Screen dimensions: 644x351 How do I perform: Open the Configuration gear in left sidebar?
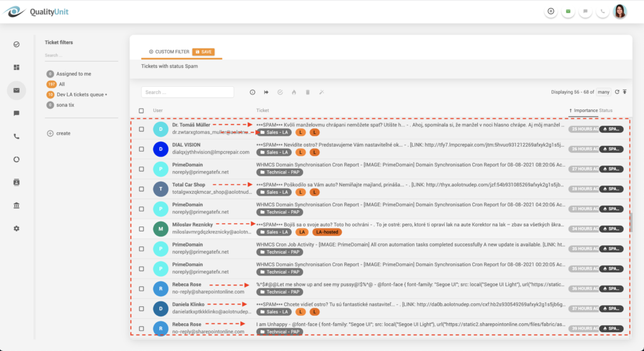(x=16, y=228)
